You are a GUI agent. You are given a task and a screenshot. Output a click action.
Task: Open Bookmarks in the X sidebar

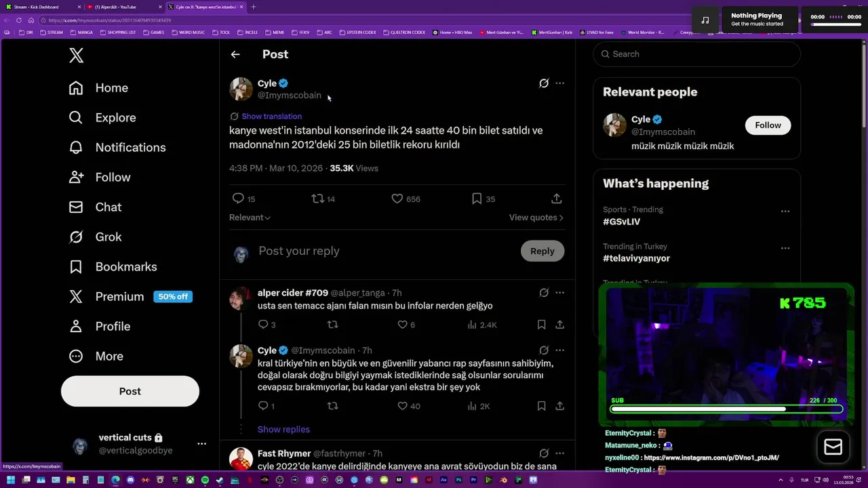tap(113, 267)
